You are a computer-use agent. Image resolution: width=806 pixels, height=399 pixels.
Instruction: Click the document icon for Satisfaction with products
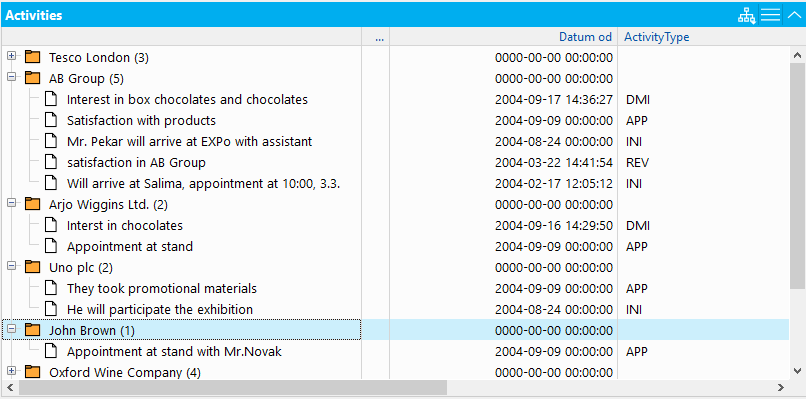pyautogui.click(x=50, y=120)
